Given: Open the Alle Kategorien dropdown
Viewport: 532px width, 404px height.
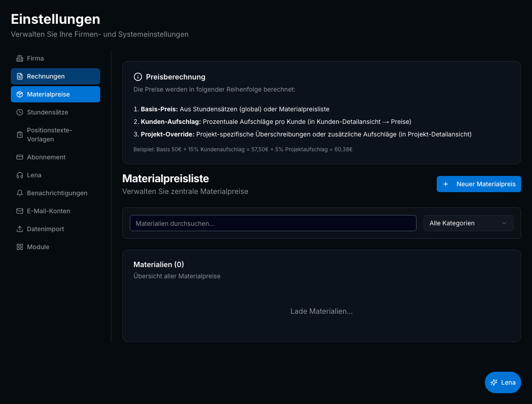Looking at the screenshot, I should coord(468,223).
